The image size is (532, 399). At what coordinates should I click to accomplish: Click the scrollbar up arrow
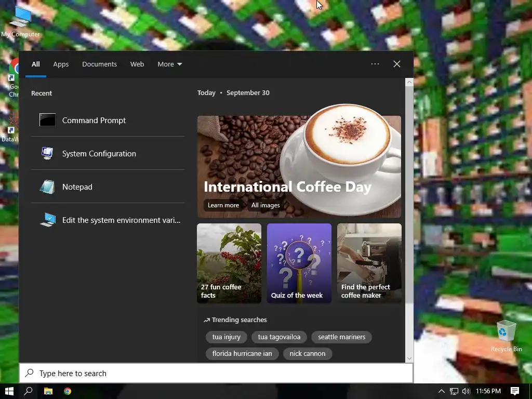point(409,82)
